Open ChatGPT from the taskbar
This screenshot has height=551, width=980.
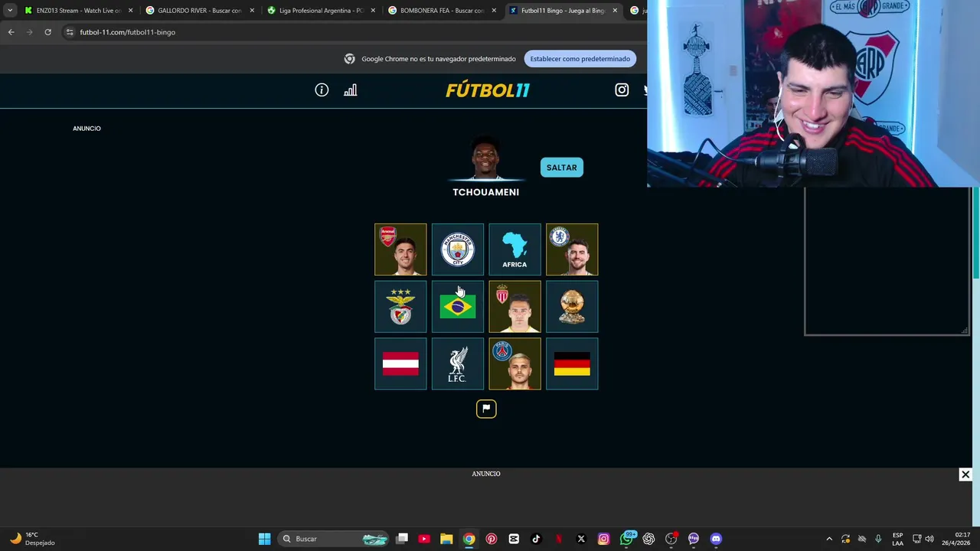click(648, 539)
